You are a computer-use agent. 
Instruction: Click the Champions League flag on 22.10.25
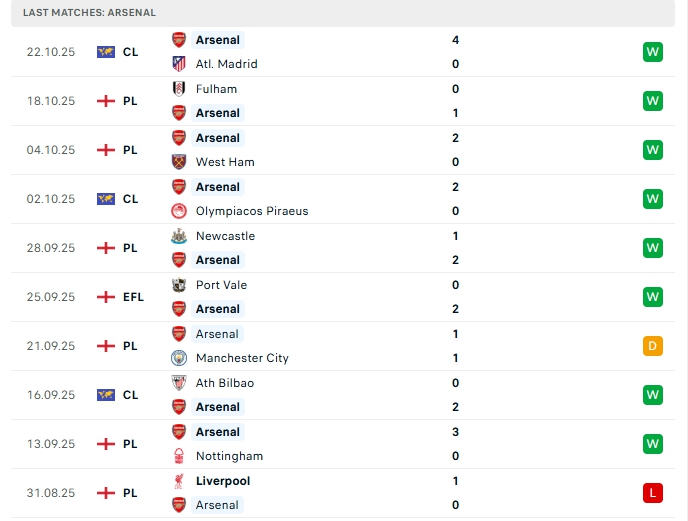106,52
